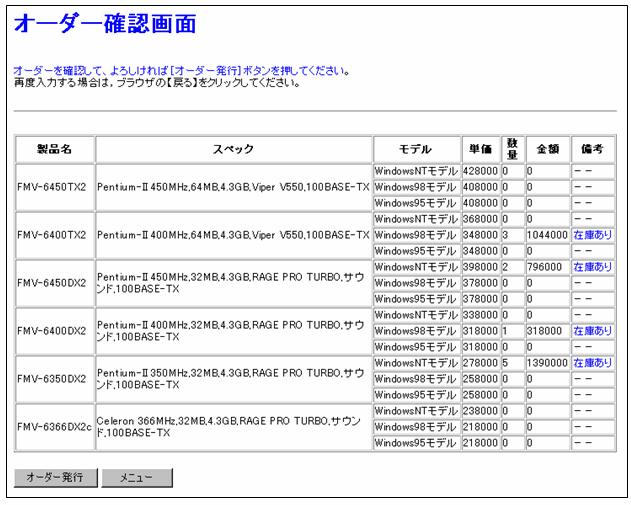Click the blue オーダーを確認して instruction sentence
The image size is (631, 505).
(x=181, y=71)
